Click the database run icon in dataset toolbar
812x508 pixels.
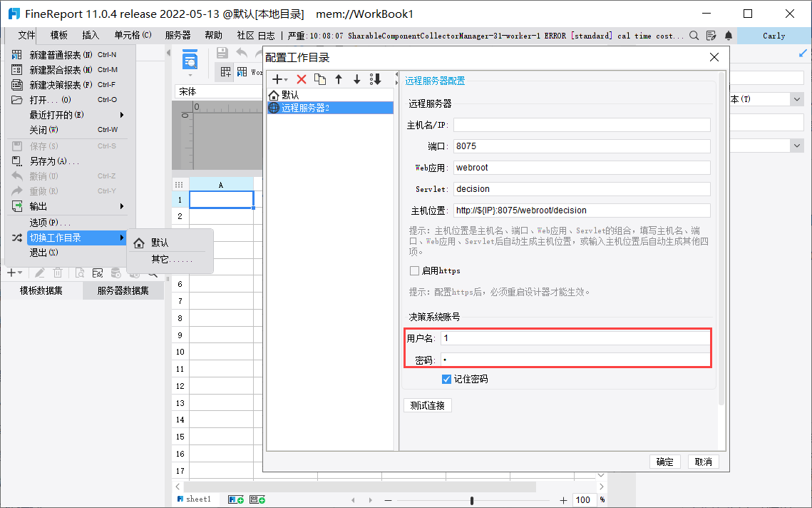click(x=116, y=273)
